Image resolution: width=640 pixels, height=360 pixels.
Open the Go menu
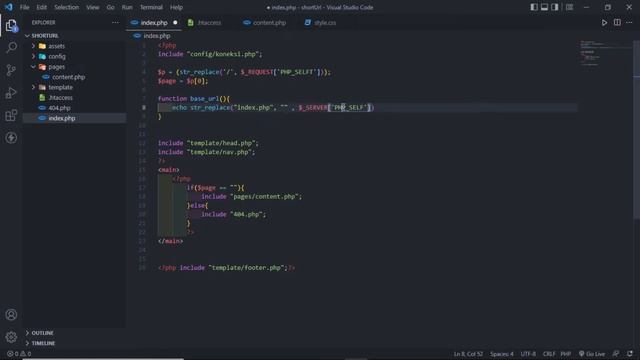pyautogui.click(x=110, y=7)
